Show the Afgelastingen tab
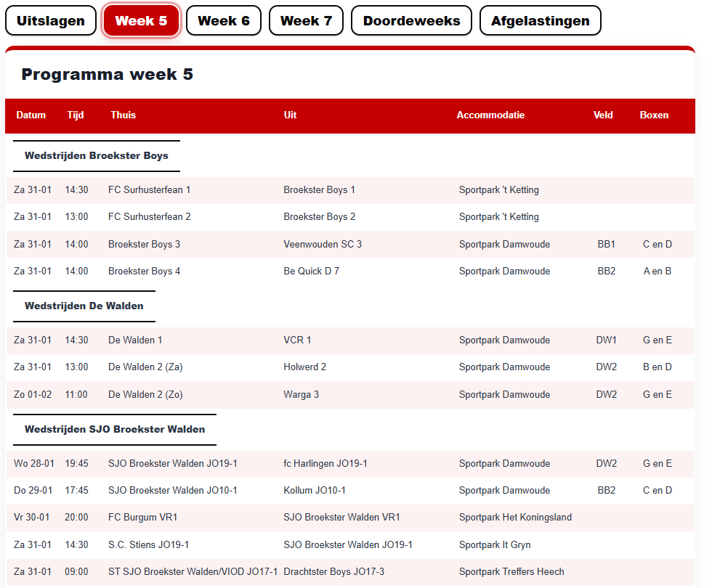The height and width of the screenshot is (588, 712). coord(540,20)
